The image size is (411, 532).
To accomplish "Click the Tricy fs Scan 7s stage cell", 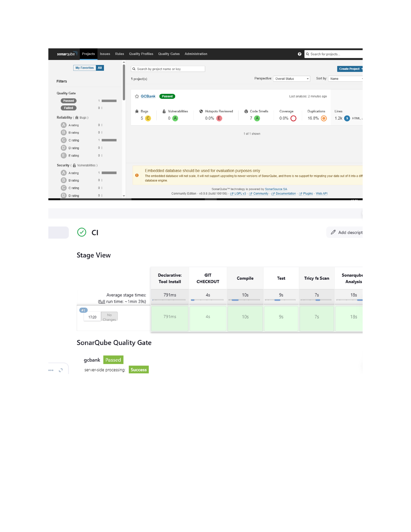I will (x=317, y=319).
